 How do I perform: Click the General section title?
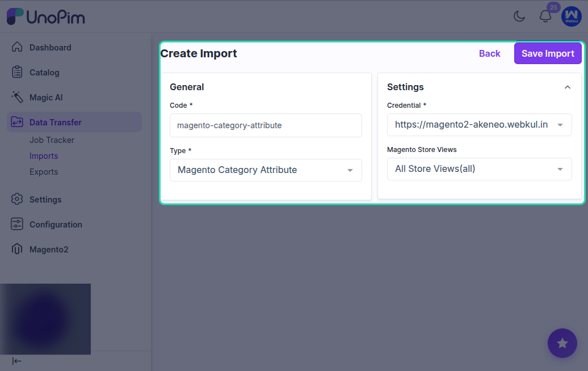[x=187, y=87]
